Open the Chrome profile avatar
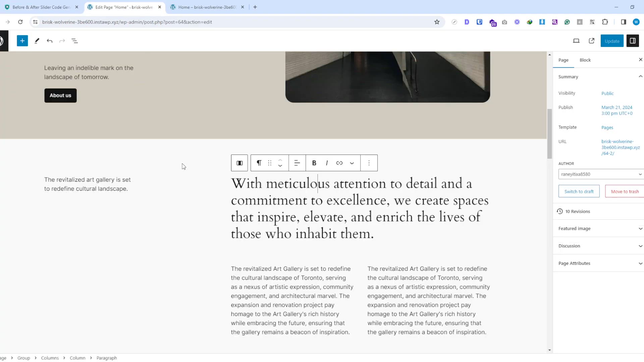 [x=636, y=22]
